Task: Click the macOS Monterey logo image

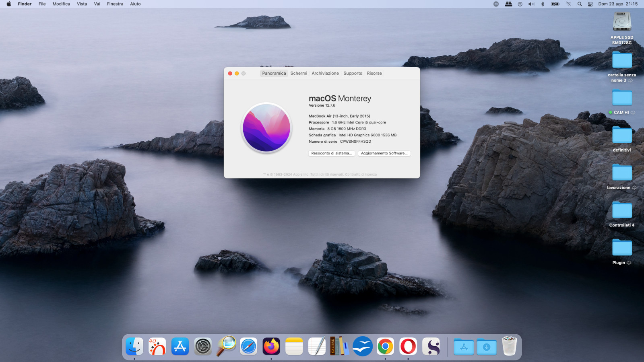Action: [266, 128]
